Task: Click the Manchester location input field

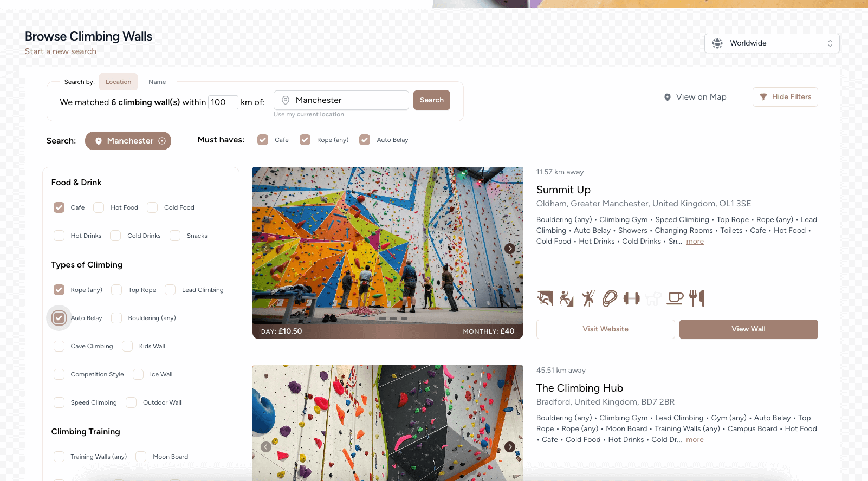Action: pos(341,100)
